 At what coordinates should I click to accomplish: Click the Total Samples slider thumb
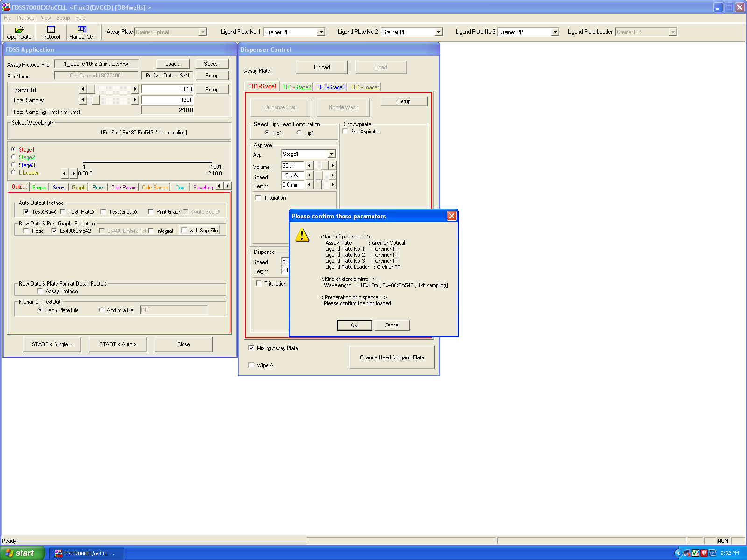(x=96, y=100)
